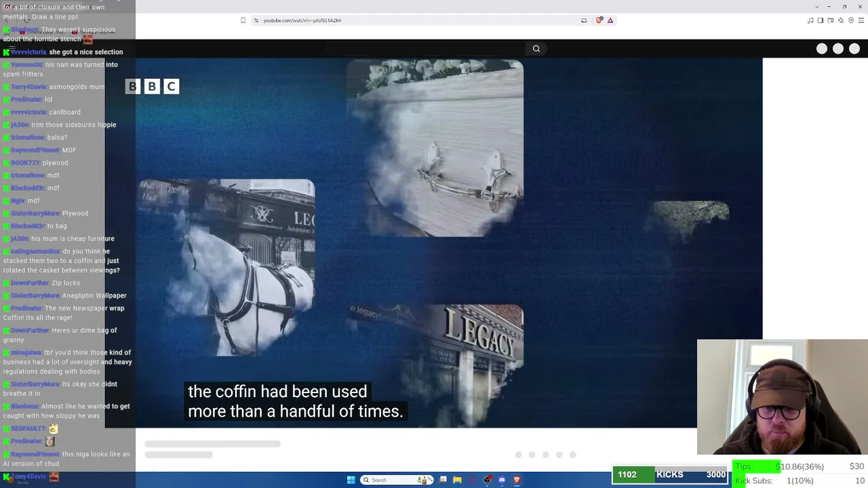Click chat message 'his nan was turned into spam fritters'

pyautogui.click(x=60, y=69)
